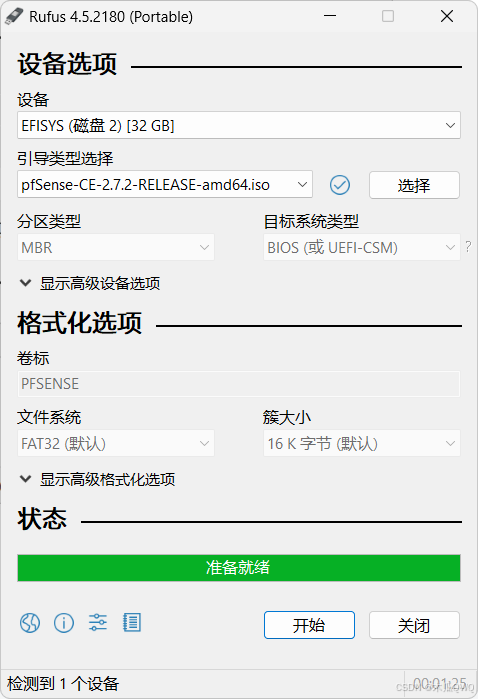The image size is (478, 699).
Task: Open the BIOS (或 UEFI-CSM) target system dropdown
Action: pyautogui.click(x=362, y=247)
